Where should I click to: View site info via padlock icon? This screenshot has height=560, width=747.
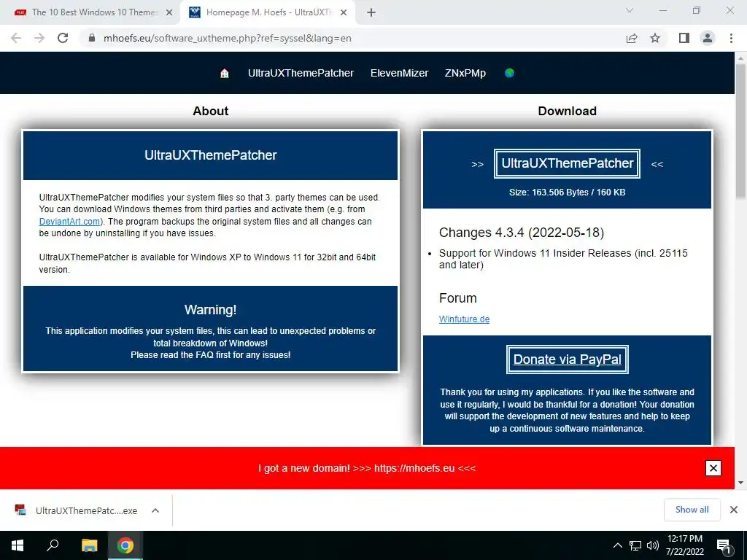(x=92, y=38)
